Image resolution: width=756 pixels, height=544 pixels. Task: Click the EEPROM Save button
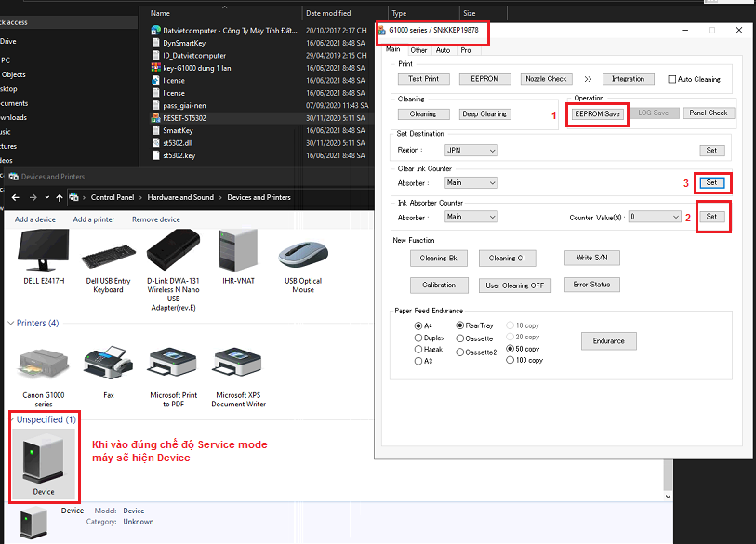tap(597, 113)
